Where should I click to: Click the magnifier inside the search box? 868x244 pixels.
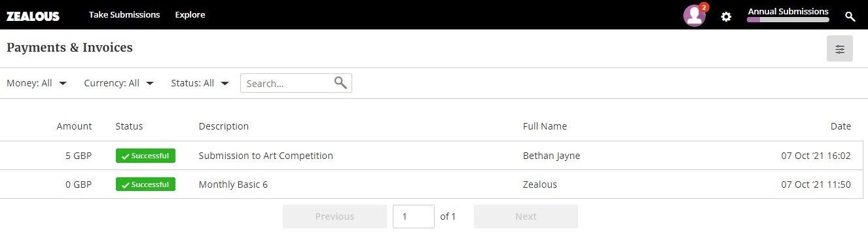pos(340,82)
